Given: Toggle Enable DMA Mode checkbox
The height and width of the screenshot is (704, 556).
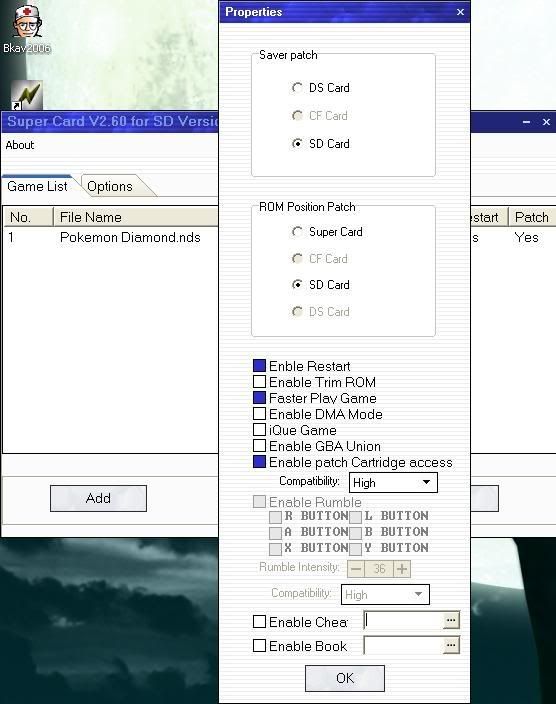Looking at the screenshot, I should 260,414.
